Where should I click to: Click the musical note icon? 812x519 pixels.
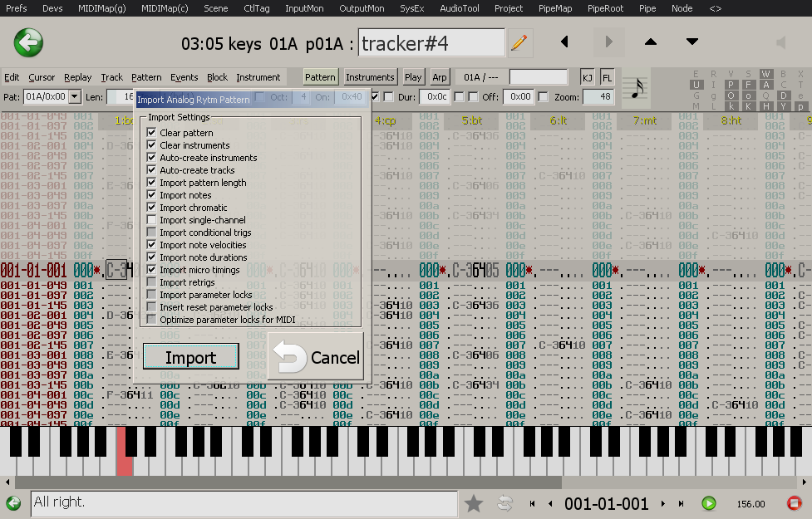[x=637, y=87]
